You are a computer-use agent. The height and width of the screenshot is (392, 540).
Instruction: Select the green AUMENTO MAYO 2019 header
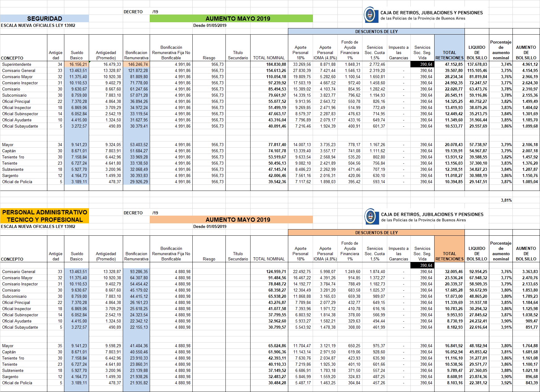click(x=231, y=19)
